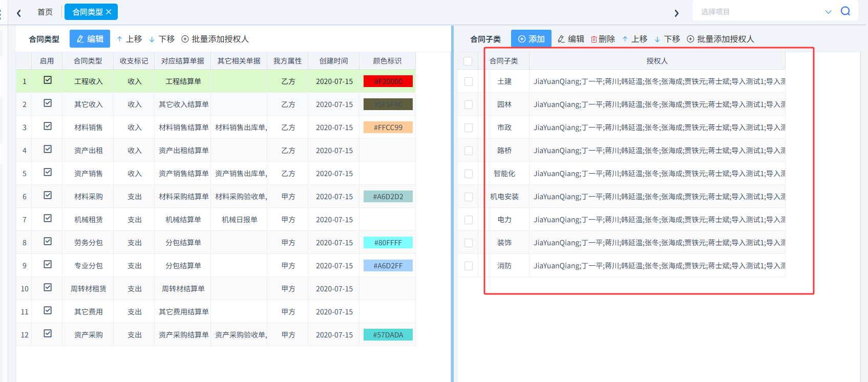This screenshot has height=382, width=868.
Task: Click the 授权人 column header
Action: click(x=657, y=61)
